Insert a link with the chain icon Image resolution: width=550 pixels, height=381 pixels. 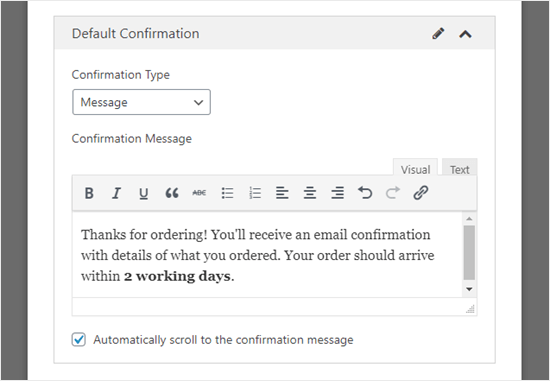coord(421,193)
